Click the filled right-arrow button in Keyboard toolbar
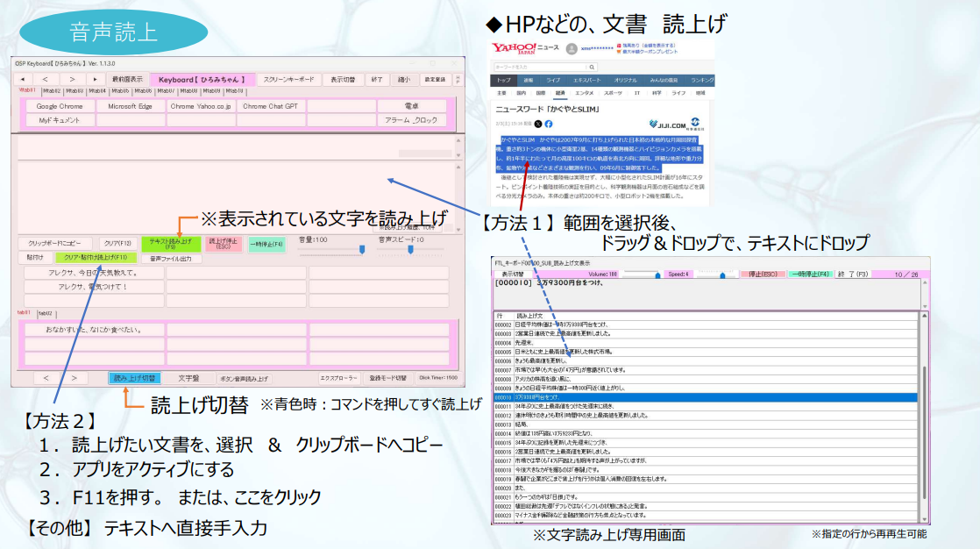 (95, 80)
